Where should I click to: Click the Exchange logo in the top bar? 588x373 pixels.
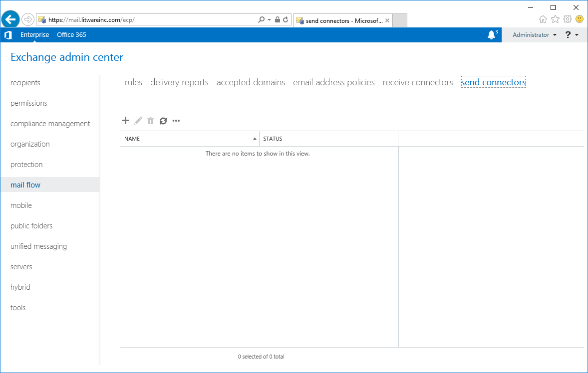(8, 34)
